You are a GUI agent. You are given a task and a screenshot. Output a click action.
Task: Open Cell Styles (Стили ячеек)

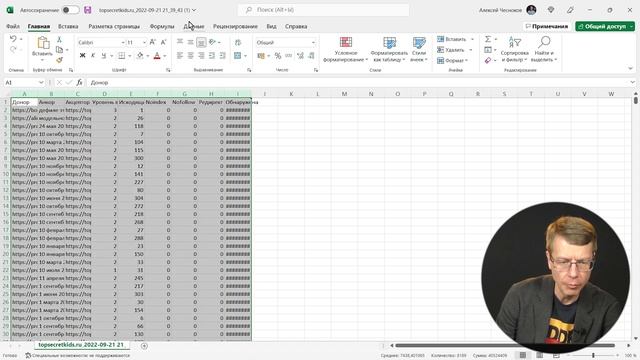pos(419,49)
